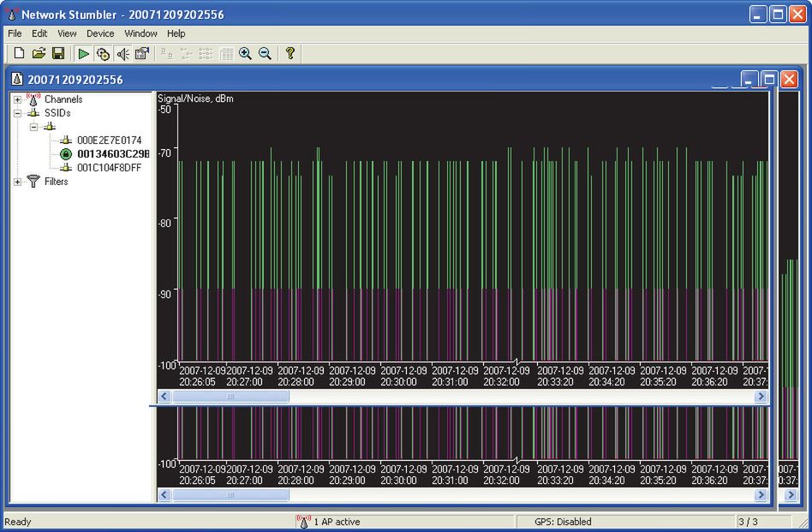Open the View menu
The image size is (812, 532).
point(67,33)
